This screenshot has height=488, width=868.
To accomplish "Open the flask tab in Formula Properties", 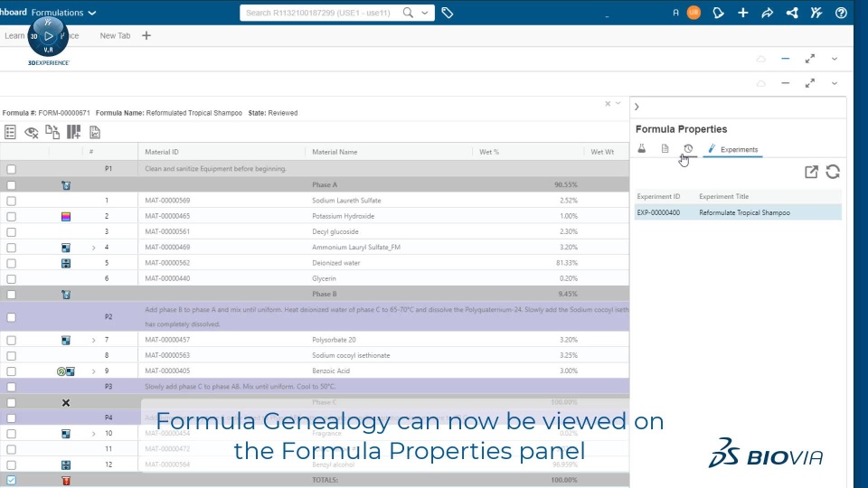I will click(x=642, y=148).
